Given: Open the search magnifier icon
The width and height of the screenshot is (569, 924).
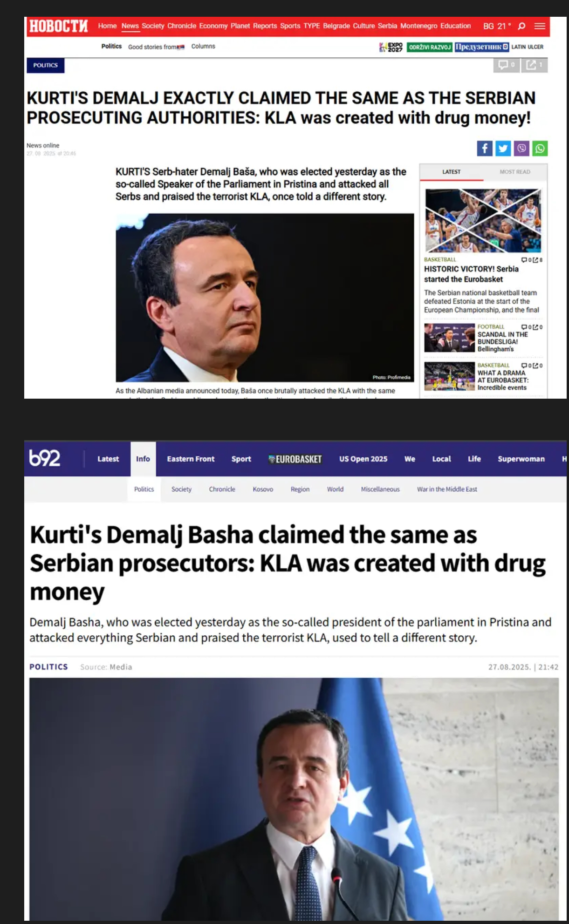Looking at the screenshot, I should tap(521, 26).
